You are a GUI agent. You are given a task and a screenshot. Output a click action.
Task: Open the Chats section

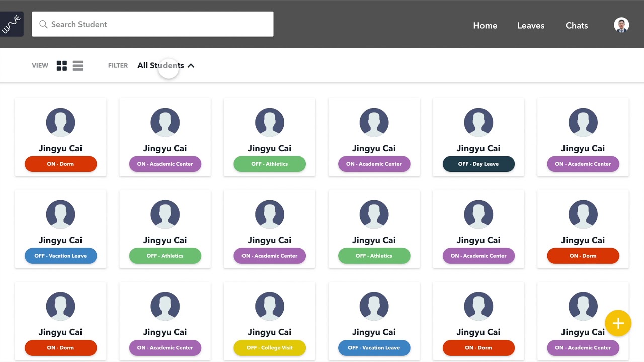(577, 26)
